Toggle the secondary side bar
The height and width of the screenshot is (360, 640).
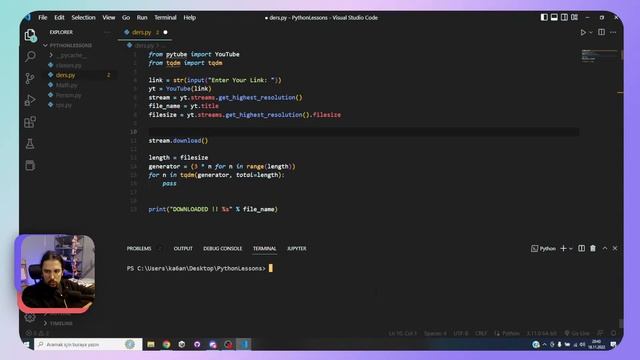(x=564, y=18)
